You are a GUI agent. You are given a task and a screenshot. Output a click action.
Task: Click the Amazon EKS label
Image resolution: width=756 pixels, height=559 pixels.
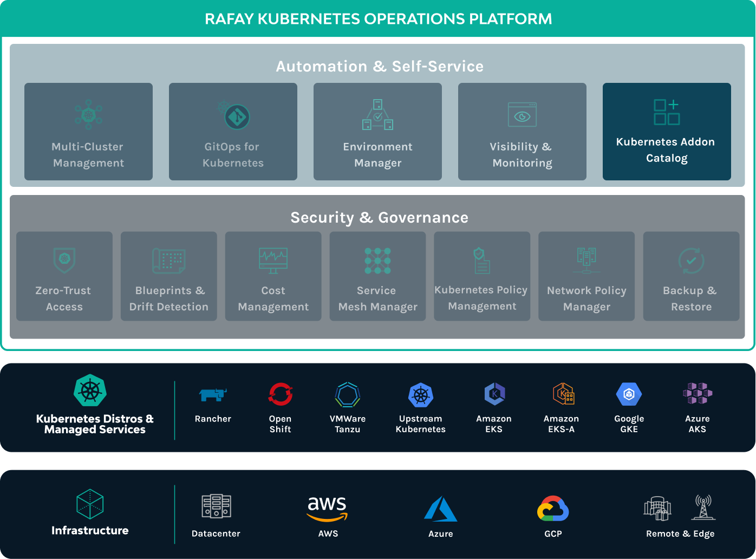coord(494,424)
